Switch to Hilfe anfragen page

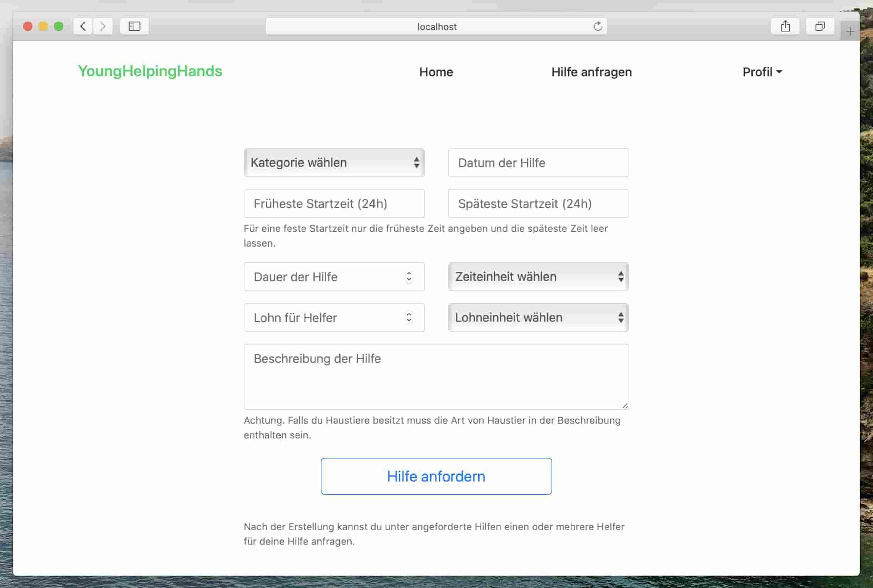tap(591, 72)
